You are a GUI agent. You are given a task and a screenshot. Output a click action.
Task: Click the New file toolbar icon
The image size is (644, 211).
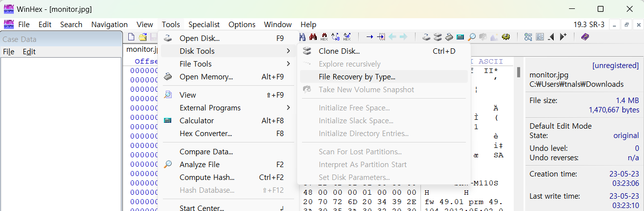click(x=131, y=37)
